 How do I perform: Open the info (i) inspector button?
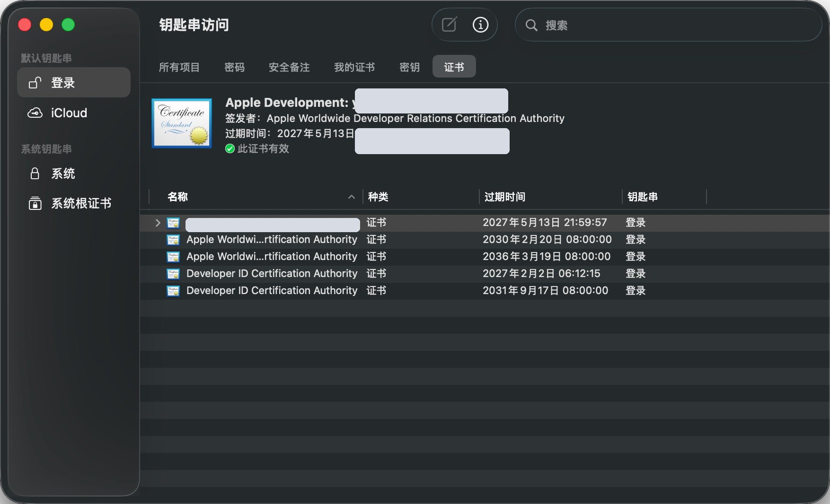pos(480,25)
